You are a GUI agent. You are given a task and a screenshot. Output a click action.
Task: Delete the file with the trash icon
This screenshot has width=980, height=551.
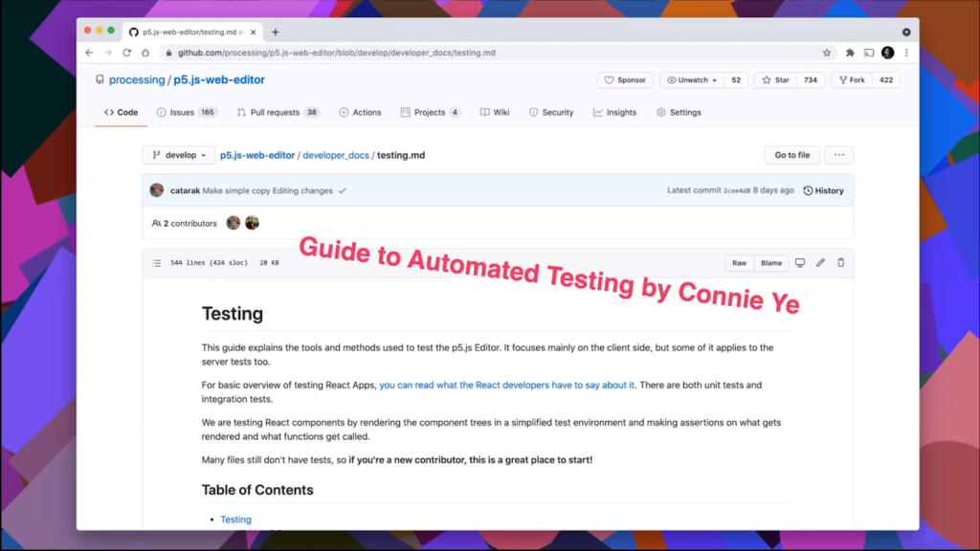(x=840, y=263)
